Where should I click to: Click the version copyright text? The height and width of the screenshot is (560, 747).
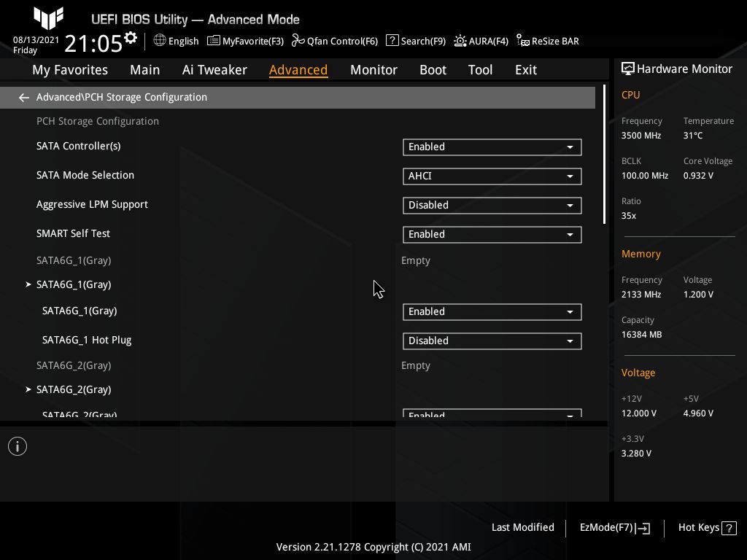(373, 547)
